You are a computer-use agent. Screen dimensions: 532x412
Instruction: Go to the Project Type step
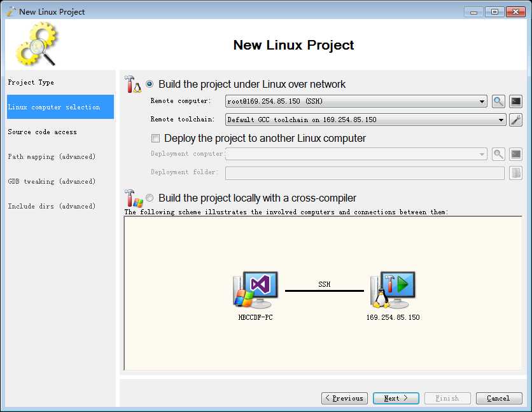coord(60,83)
